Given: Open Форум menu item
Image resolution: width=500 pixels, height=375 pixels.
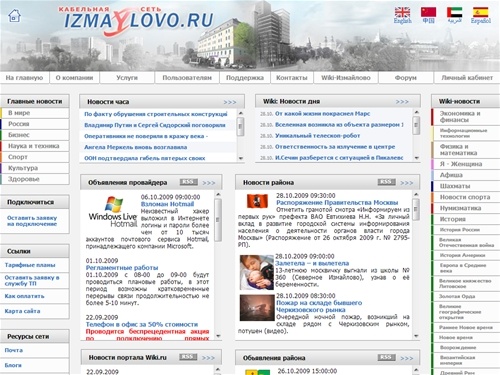Looking at the screenshot, I should click(x=406, y=78).
